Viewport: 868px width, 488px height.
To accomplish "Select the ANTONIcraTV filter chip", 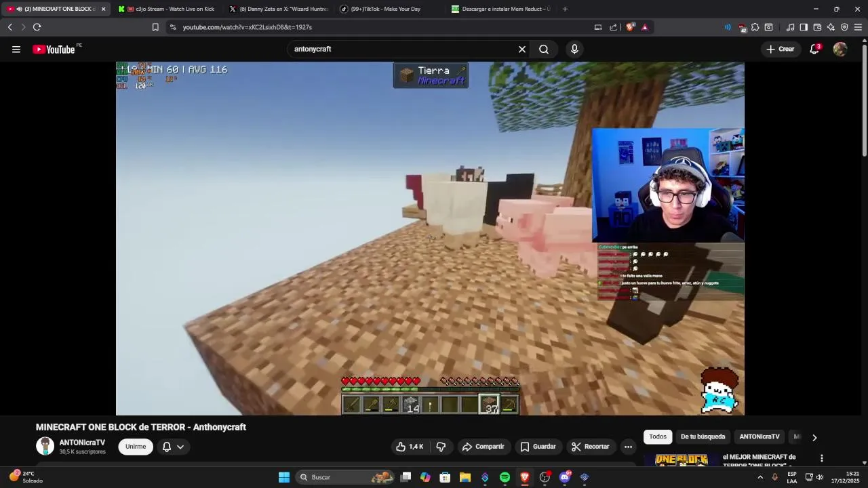I will click(x=759, y=436).
